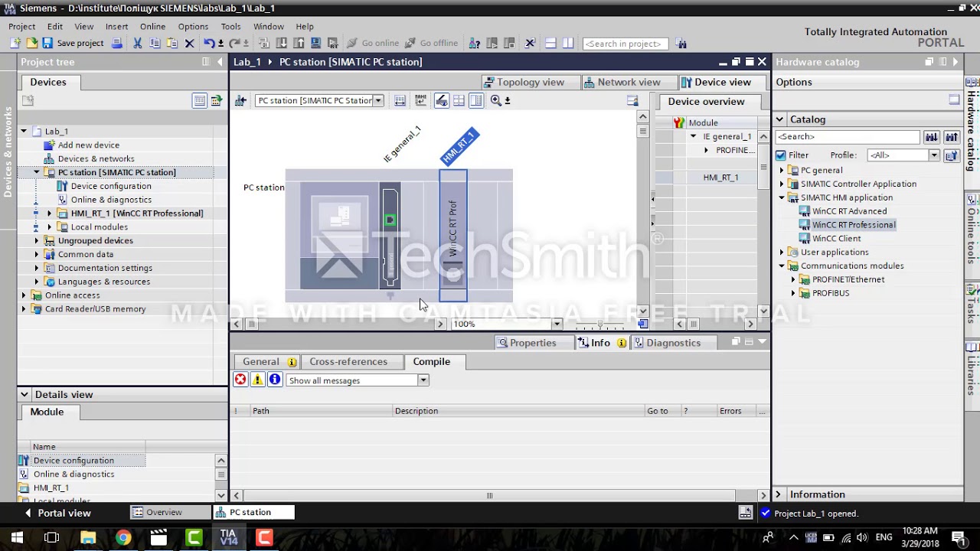Click the Show module labels toggle
980x551 pixels.
pyautogui.click(x=442, y=100)
